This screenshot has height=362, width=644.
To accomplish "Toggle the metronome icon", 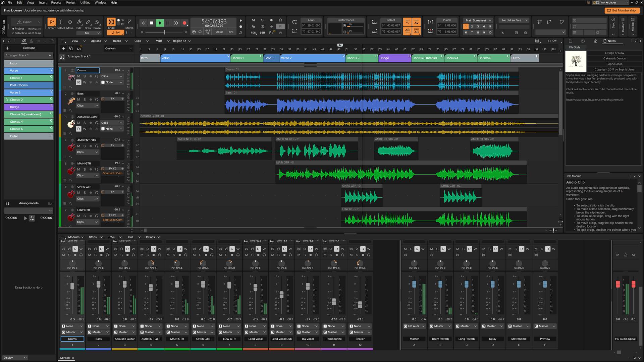I will pyautogui.click(x=241, y=33).
